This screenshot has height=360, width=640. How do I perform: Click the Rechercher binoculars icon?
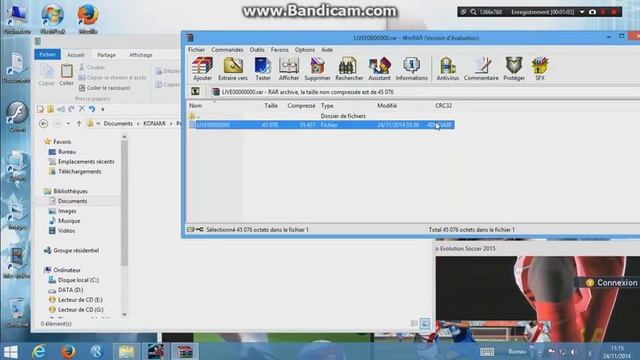point(349,69)
